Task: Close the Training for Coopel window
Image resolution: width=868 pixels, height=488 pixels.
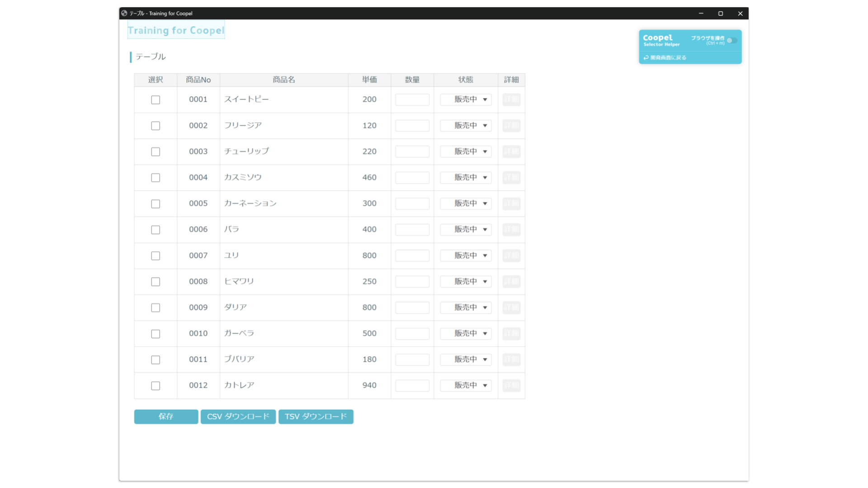Action: click(740, 14)
